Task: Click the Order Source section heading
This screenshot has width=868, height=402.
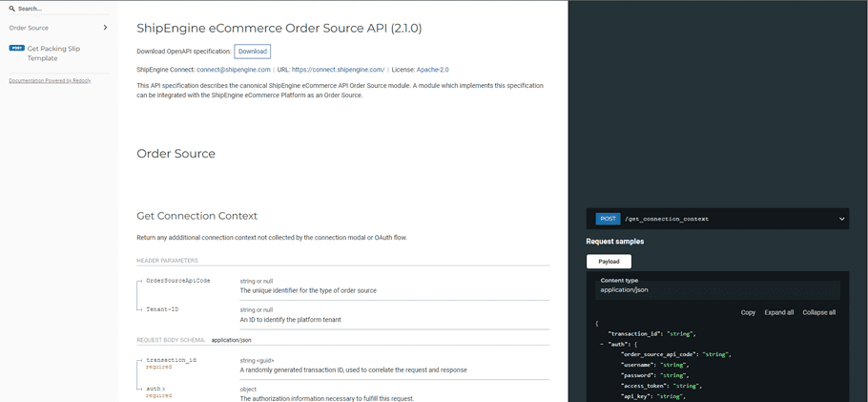Action: tap(176, 154)
